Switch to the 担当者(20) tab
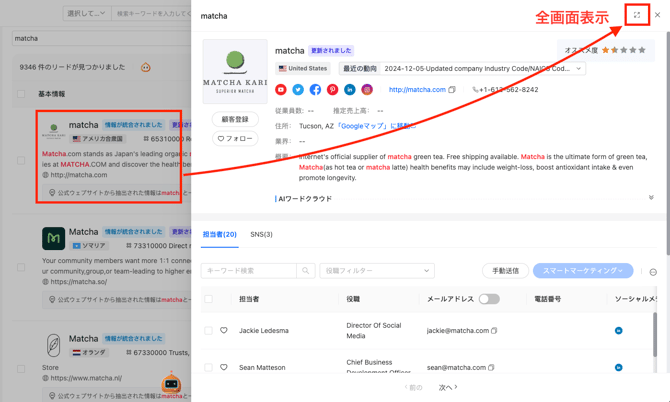This screenshot has width=670, height=402. (220, 234)
